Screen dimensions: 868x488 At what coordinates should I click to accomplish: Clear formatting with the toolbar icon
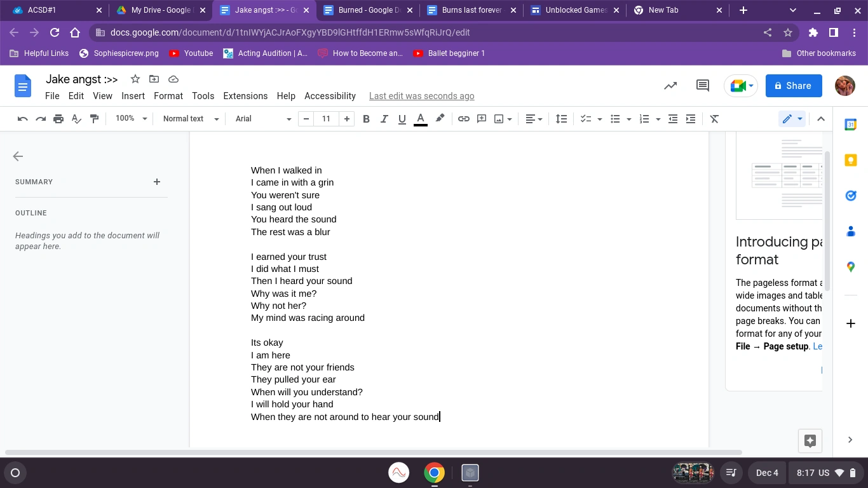pyautogui.click(x=714, y=119)
